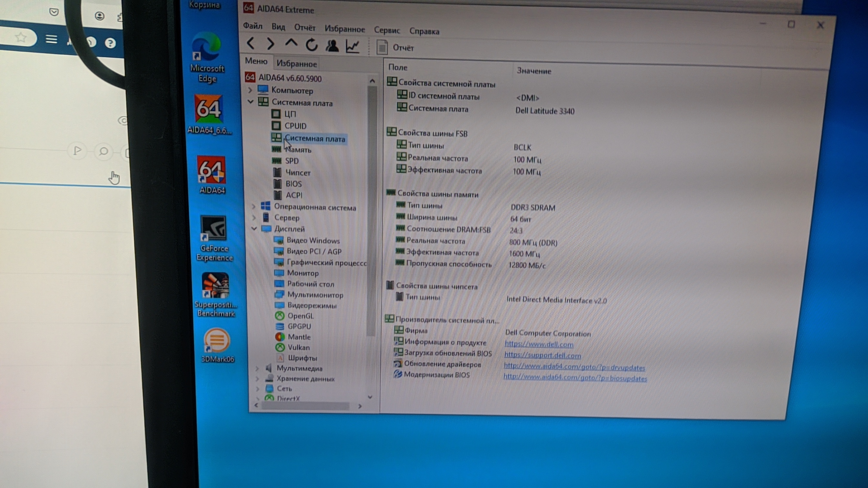
Task: Collapse the Дисплей tree node
Action: [254, 228]
